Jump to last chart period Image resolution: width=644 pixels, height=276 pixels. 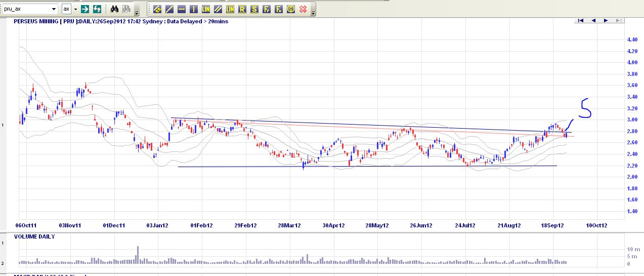[618, 20]
